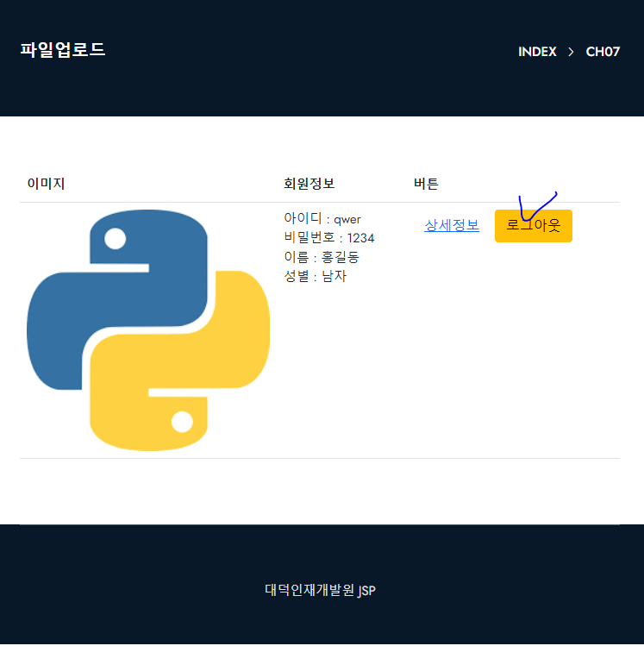Open the 상세정보 link

coord(452,225)
